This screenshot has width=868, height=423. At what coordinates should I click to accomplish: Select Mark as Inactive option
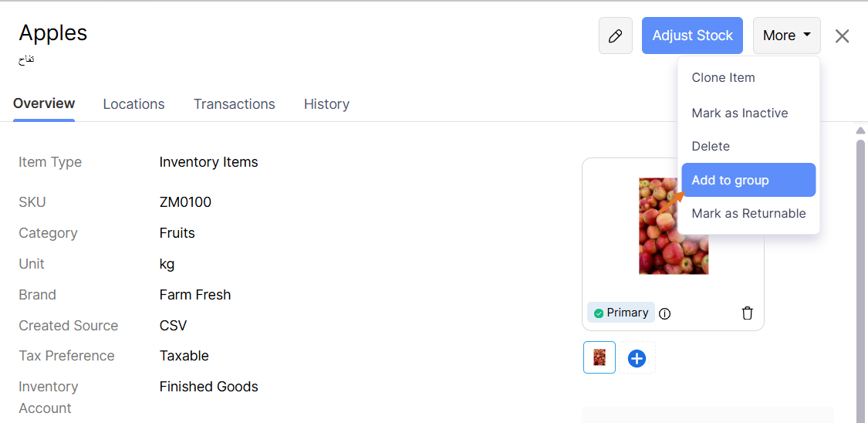(x=739, y=113)
